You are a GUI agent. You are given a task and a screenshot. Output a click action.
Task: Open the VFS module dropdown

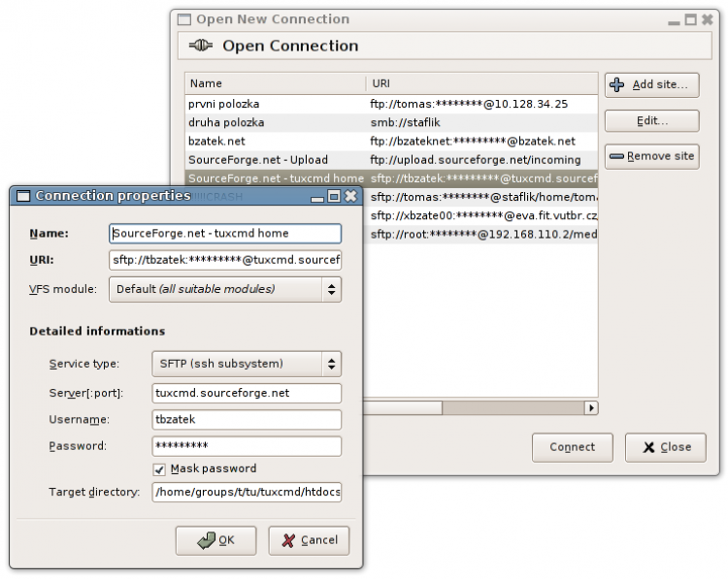[x=225, y=289]
